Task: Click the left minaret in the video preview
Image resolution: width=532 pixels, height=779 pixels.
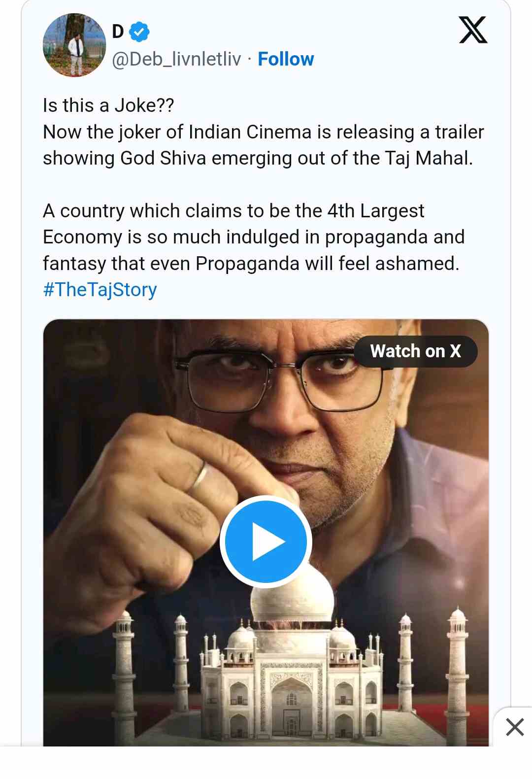Action: (124, 675)
